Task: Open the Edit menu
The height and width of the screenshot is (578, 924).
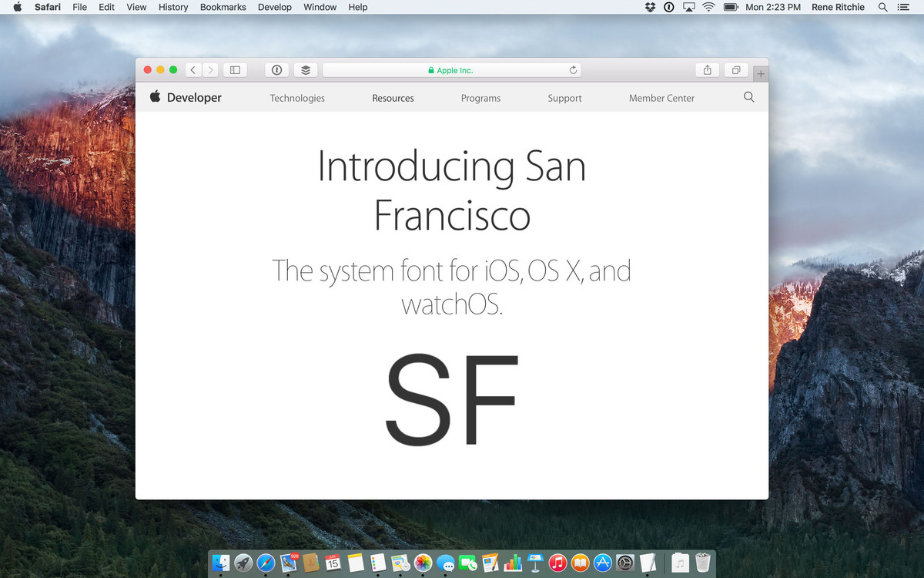Action: tap(107, 7)
